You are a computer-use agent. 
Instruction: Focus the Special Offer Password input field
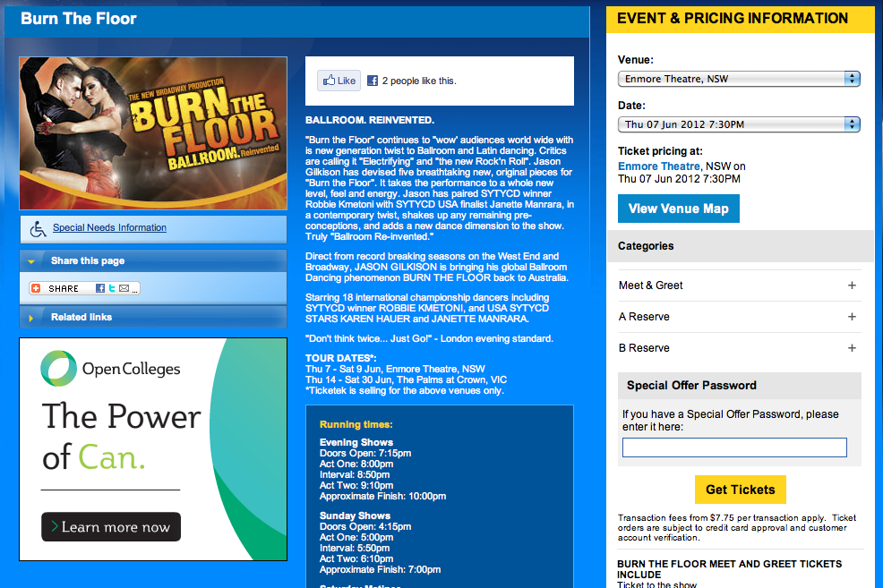pos(734,447)
